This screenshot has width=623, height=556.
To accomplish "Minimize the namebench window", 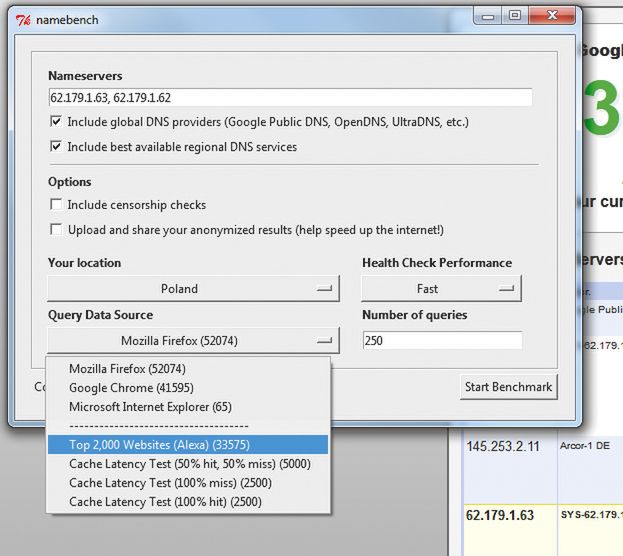I will pyautogui.click(x=488, y=16).
